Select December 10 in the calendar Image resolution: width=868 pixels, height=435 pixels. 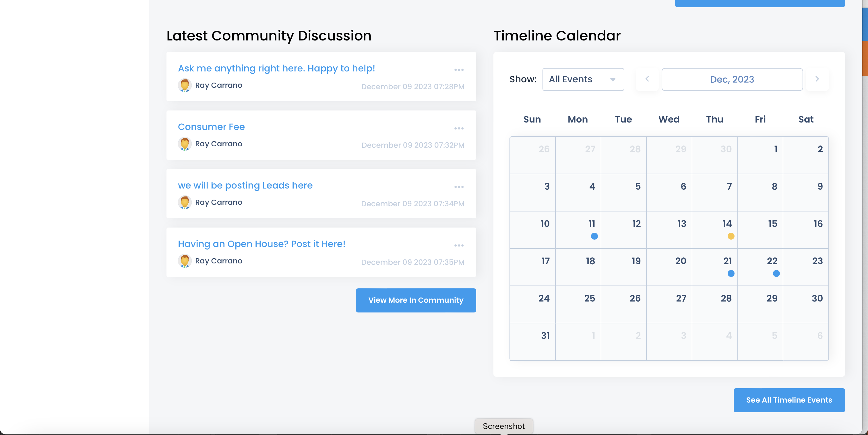(532, 230)
